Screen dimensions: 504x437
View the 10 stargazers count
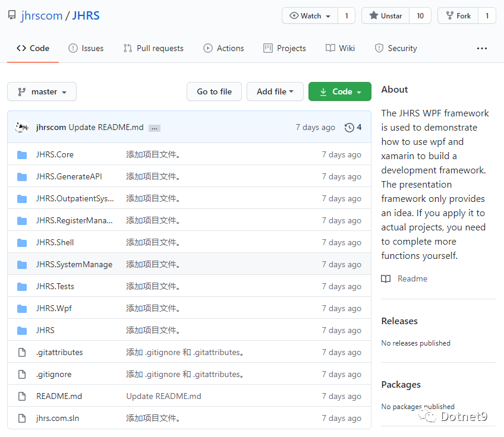pyautogui.click(x=420, y=15)
